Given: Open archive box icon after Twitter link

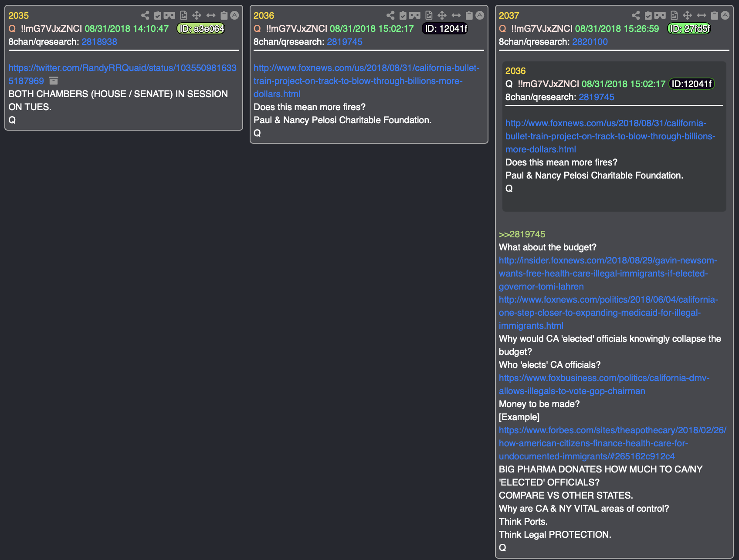Looking at the screenshot, I should pos(54,81).
